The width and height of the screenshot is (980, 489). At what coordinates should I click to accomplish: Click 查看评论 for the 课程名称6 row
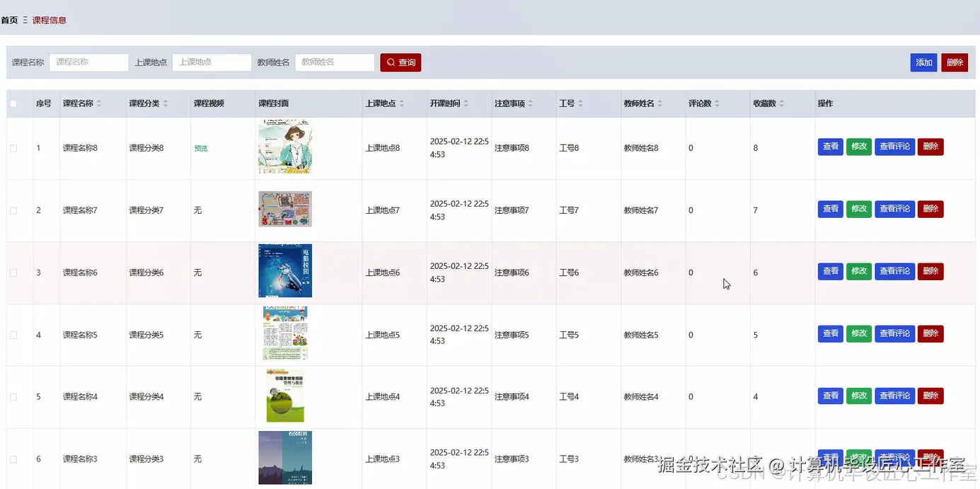coord(894,271)
